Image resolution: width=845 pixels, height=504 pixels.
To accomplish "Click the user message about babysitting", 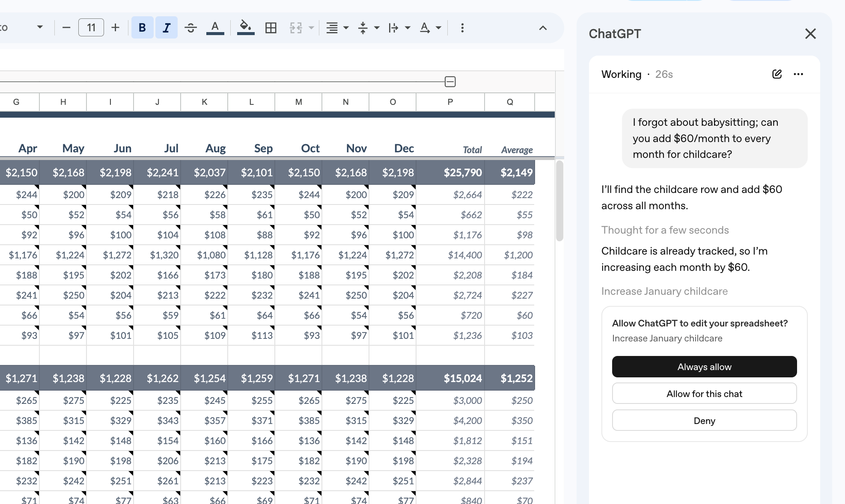I will click(x=714, y=138).
